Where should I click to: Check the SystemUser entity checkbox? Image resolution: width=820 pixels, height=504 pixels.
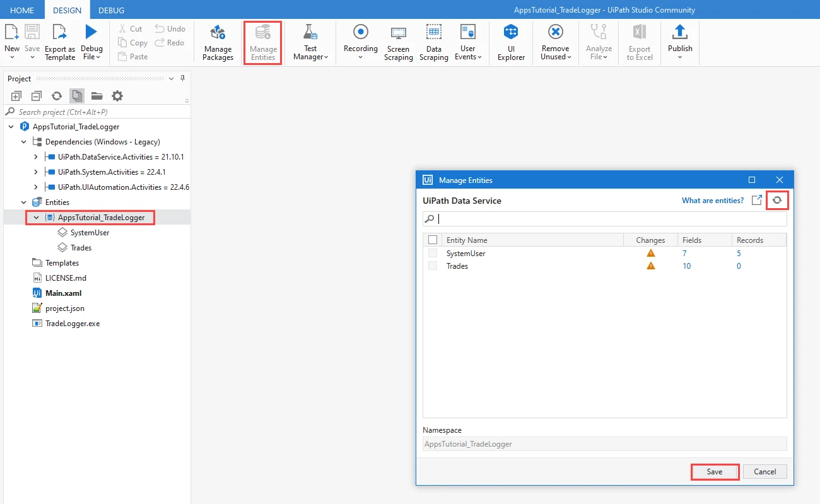click(433, 253)
